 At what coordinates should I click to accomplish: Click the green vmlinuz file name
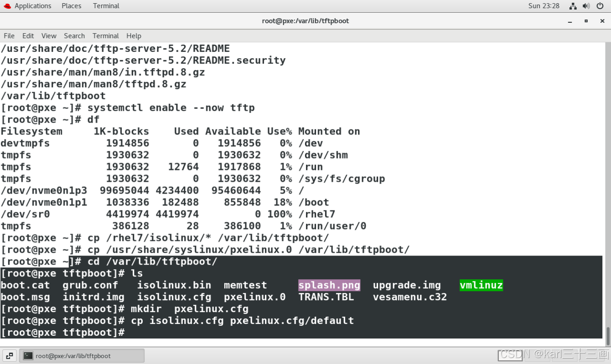coord(481,285)
